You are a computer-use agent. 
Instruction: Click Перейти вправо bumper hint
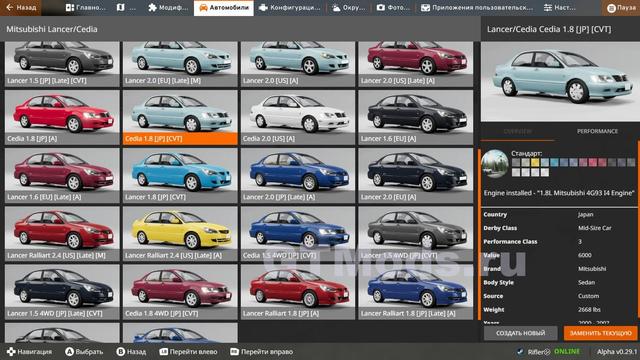(262, 351)
